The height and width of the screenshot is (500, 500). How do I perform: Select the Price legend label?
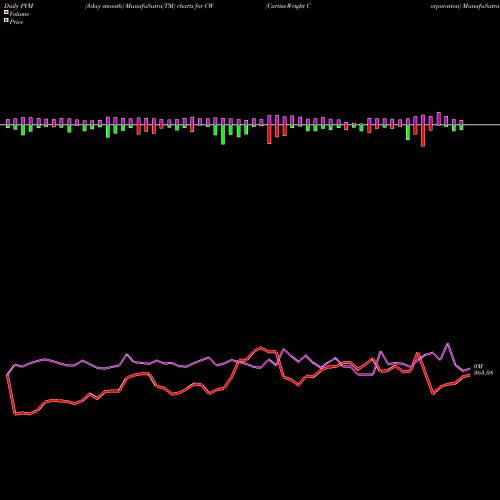(16, 22)
